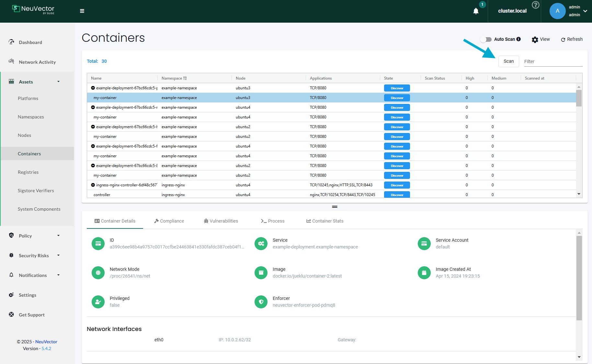Open the View gear settings
Image resolution: width=592 pixels, height=364 pixels.
coord(535,39)
